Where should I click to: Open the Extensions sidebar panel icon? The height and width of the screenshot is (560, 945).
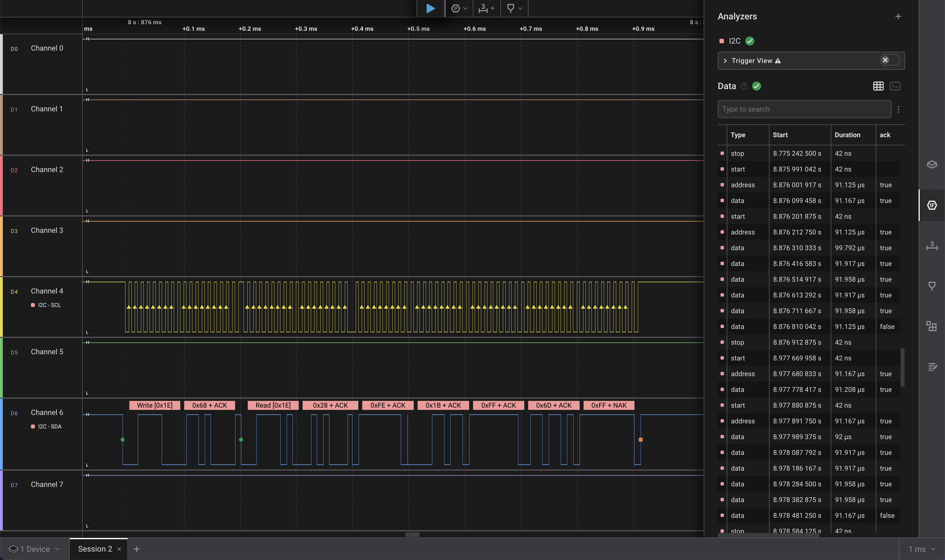click(931, 326)
